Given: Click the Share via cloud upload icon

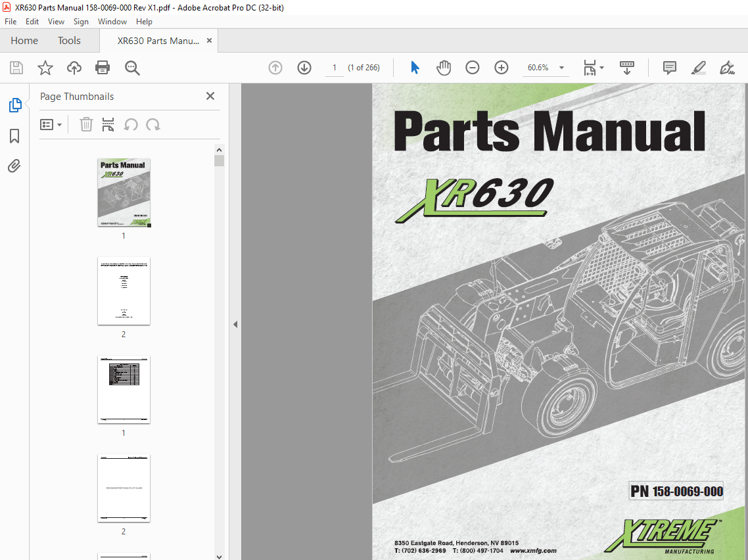Looking at the screenshot, I should (x=74, y=67).
